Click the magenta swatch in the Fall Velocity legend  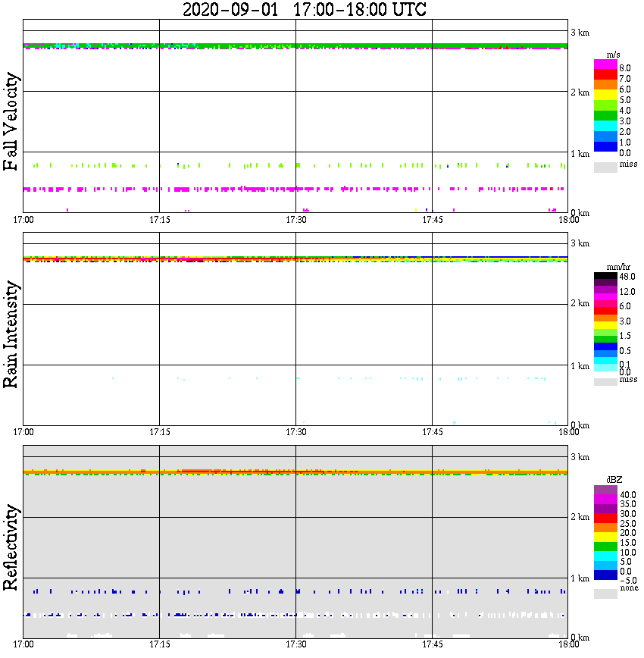tap(605, 64)
